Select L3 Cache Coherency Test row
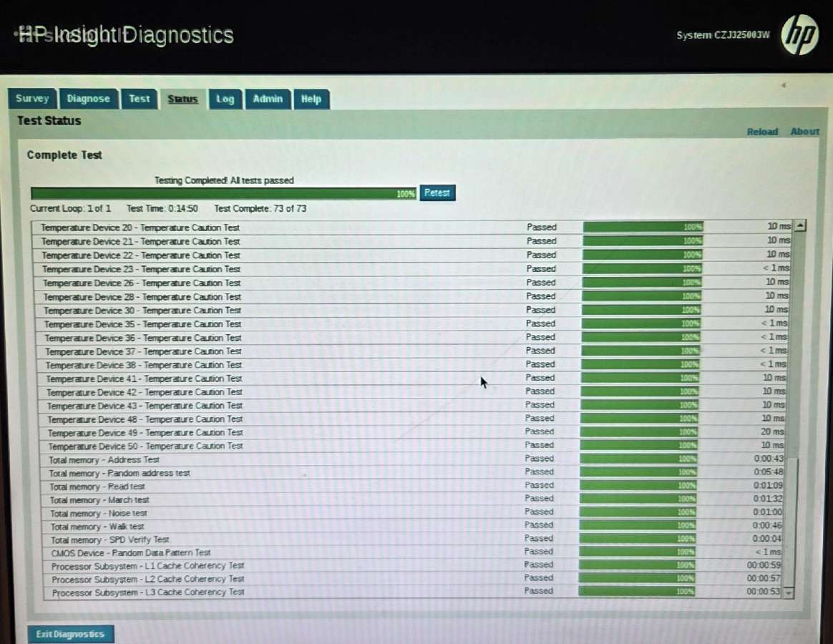 (x=412, y=591)
